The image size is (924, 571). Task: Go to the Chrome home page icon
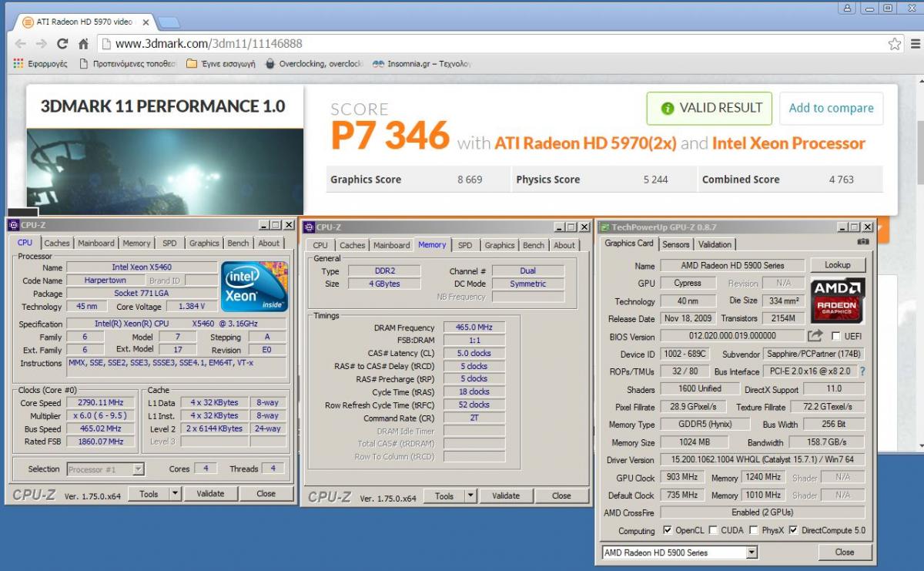tap(83, 44)
